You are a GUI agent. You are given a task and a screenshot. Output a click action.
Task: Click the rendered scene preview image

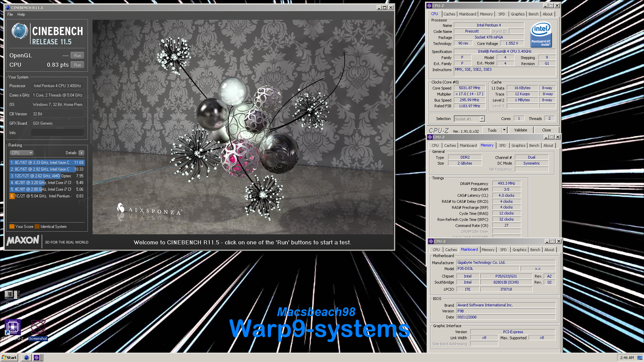(x=243, y=127)
